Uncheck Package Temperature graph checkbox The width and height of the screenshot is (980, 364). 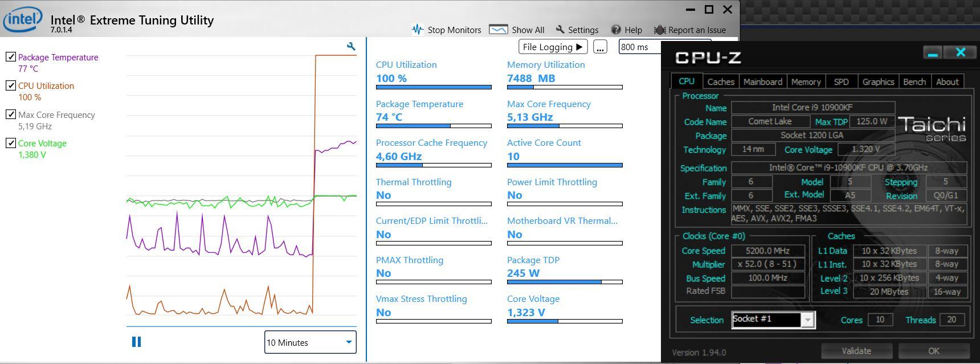10,56
